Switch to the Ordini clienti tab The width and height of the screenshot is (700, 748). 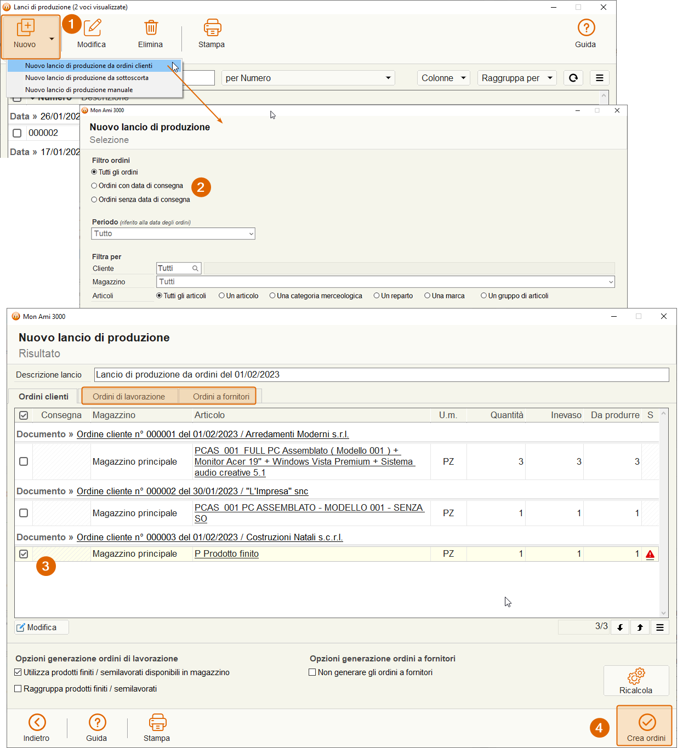44,397
